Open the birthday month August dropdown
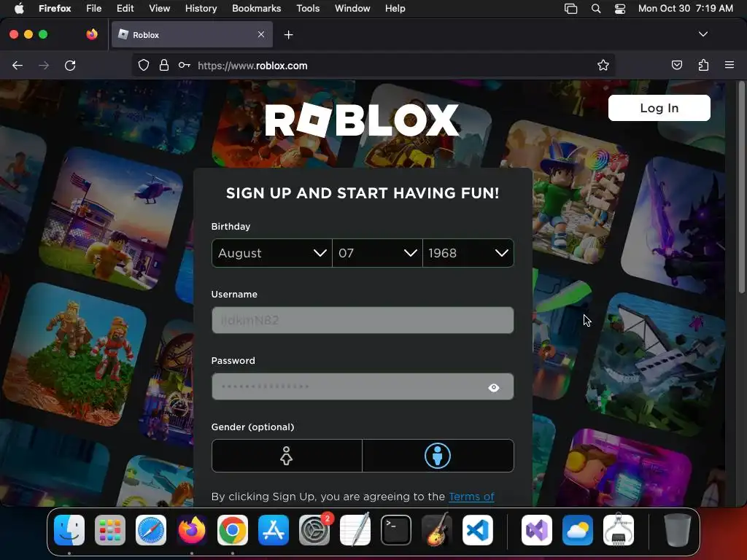The width and height of the screenshot is (747, 560). point(272,253)
